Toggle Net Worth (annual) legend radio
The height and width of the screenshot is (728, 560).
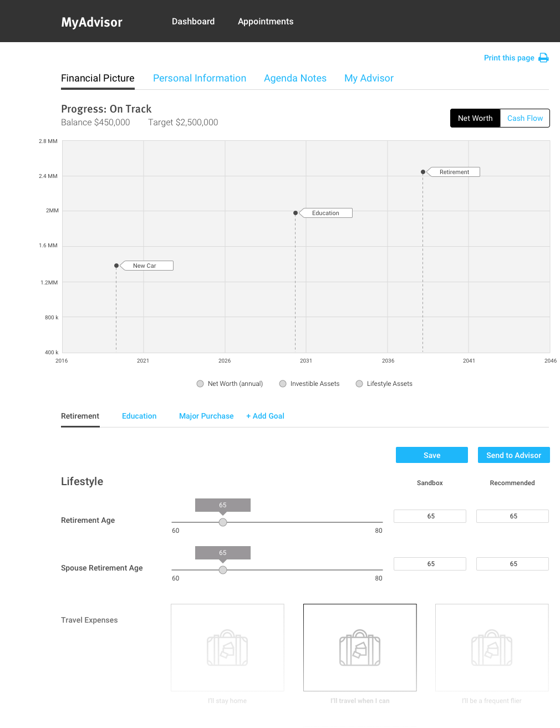coord(200,384)
